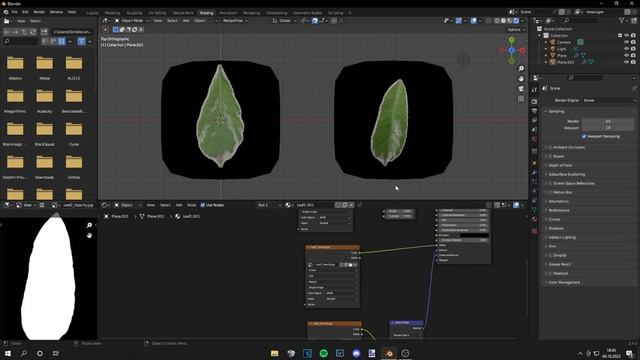The width and height of the screenshot is (640, 360).
Task: Open the Output properties tab icon
Action: (x=535, y=111)
